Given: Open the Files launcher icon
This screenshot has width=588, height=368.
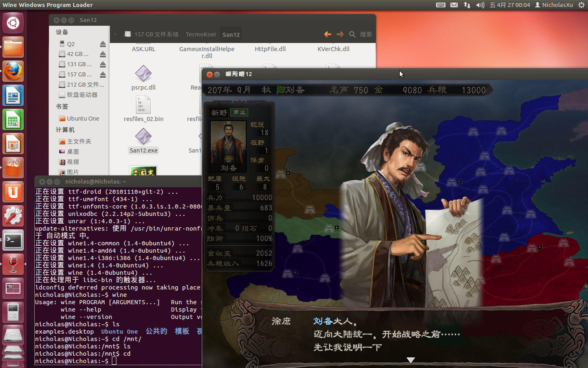Looking at the screenshot, I should pos(13,47).
